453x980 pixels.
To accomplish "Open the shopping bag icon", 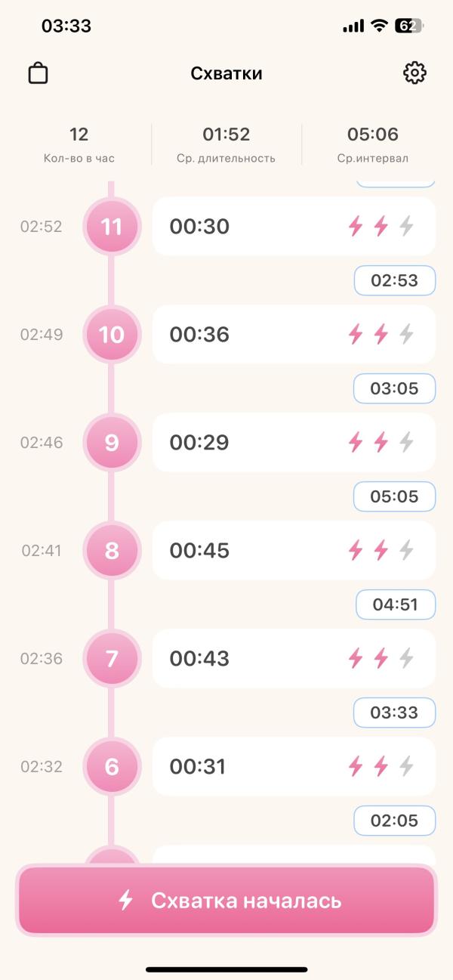I will coord(38,73).
